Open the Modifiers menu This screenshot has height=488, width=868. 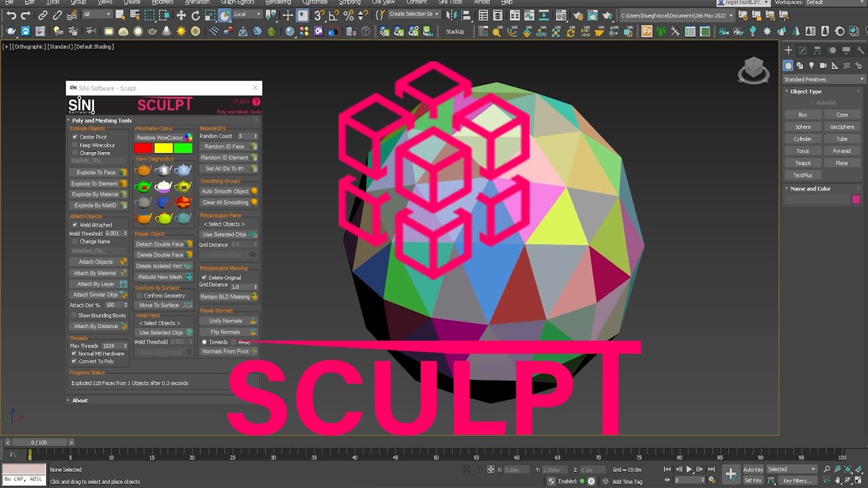point(163,2)
